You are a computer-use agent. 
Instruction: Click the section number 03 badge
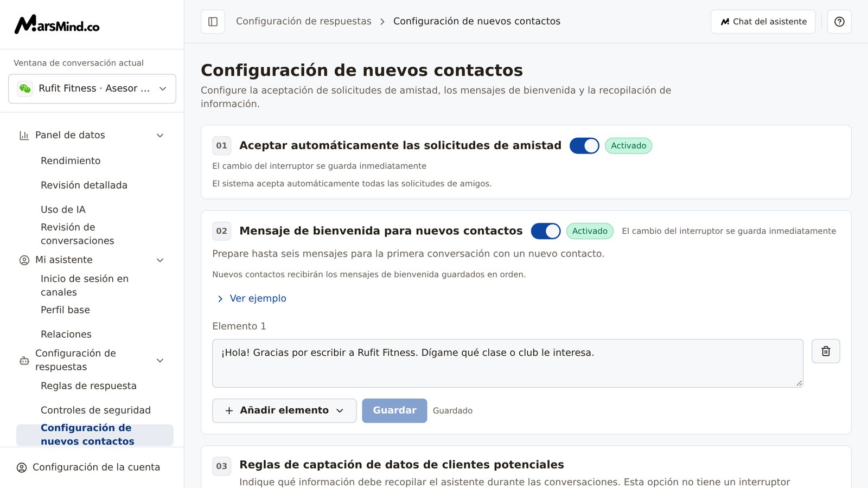[x=222, y=466]
